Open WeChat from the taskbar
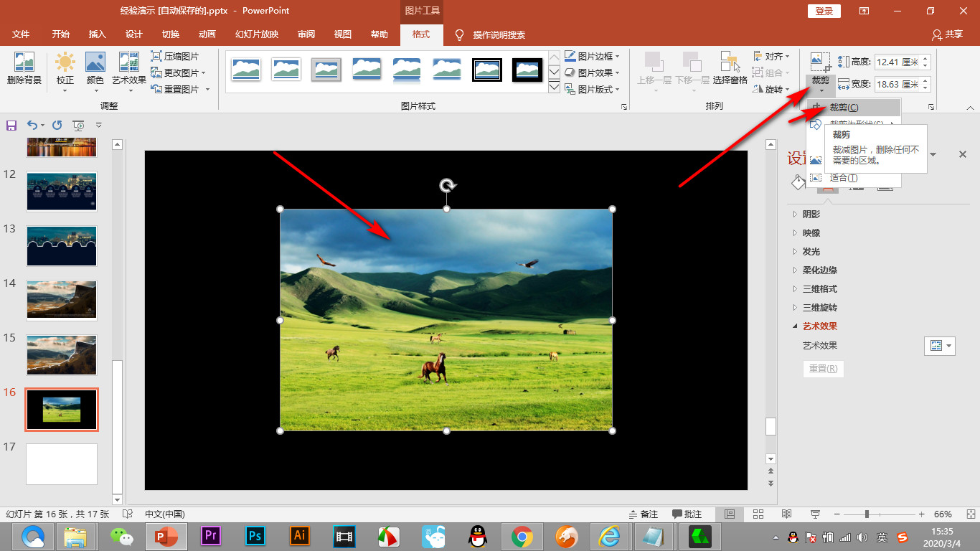This screenshot has height=551, width=980. coord(121,536)
